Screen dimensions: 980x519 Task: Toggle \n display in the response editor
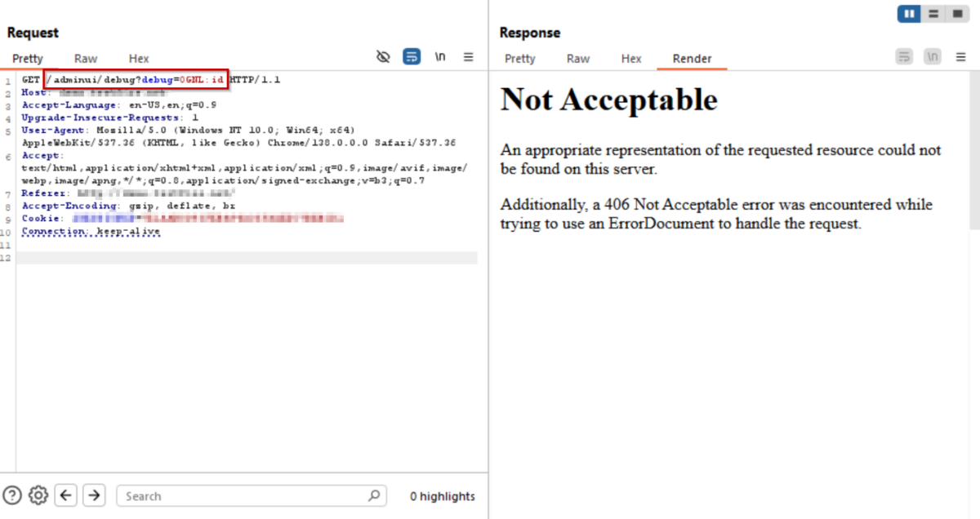pos(931,56)
